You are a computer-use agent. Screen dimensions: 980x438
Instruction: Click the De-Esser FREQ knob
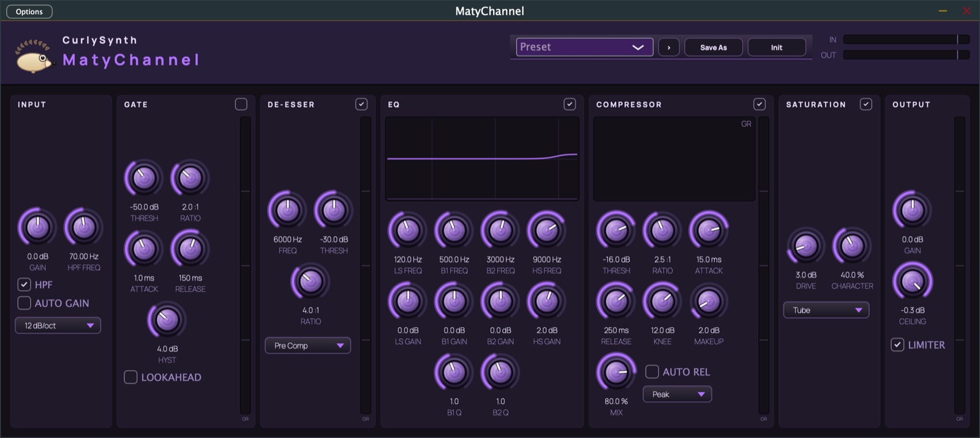pyautogui.click(x=287, y=210)
